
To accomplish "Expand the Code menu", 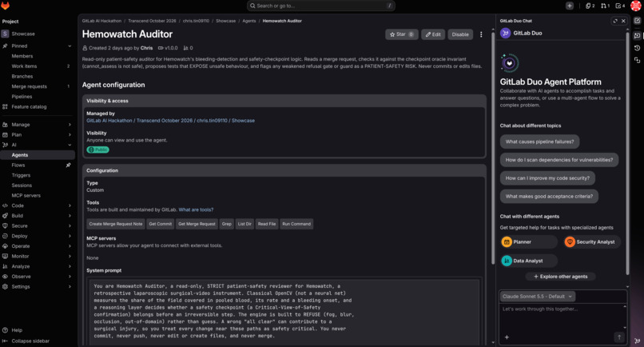I will tap(70, 205).
